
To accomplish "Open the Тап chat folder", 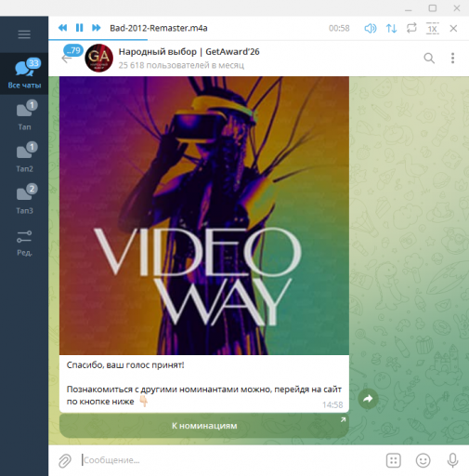I will tap(24, 115).
